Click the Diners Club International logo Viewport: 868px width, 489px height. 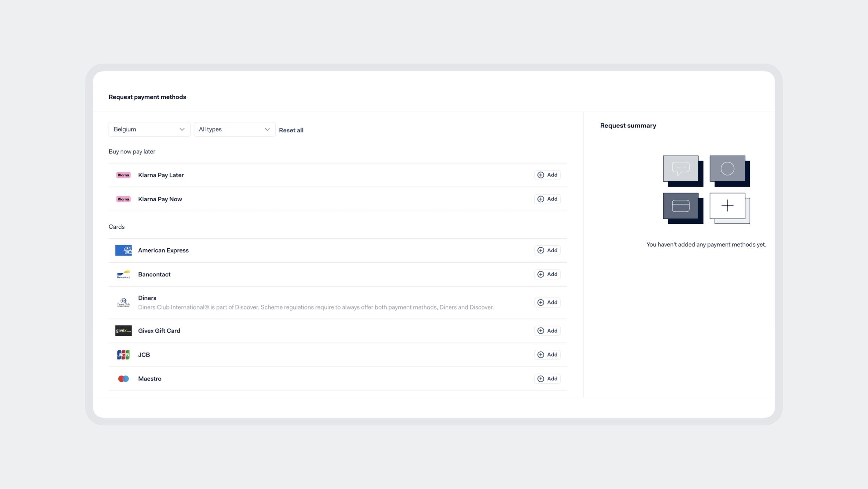(123, 302)
